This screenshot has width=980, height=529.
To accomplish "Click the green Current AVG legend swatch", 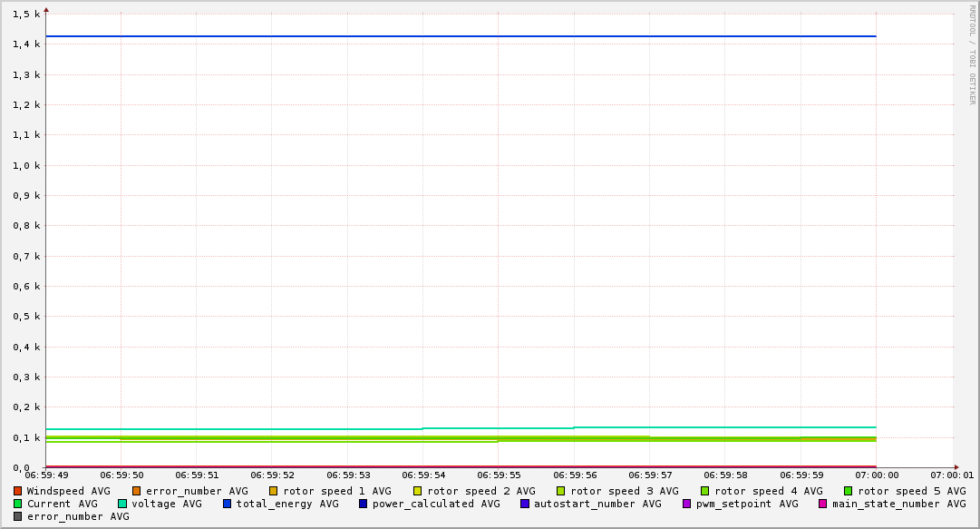I will click(x=18, y=504).
